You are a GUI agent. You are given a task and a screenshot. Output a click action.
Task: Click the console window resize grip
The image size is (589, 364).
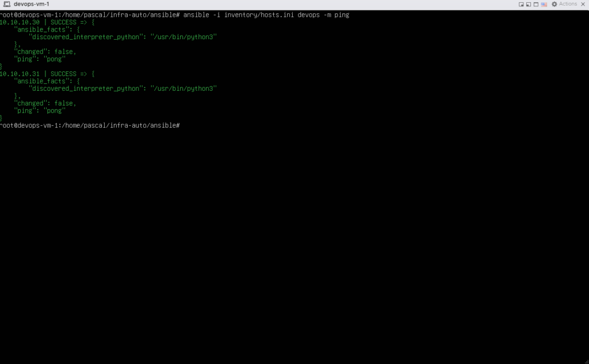pos(586,361)
